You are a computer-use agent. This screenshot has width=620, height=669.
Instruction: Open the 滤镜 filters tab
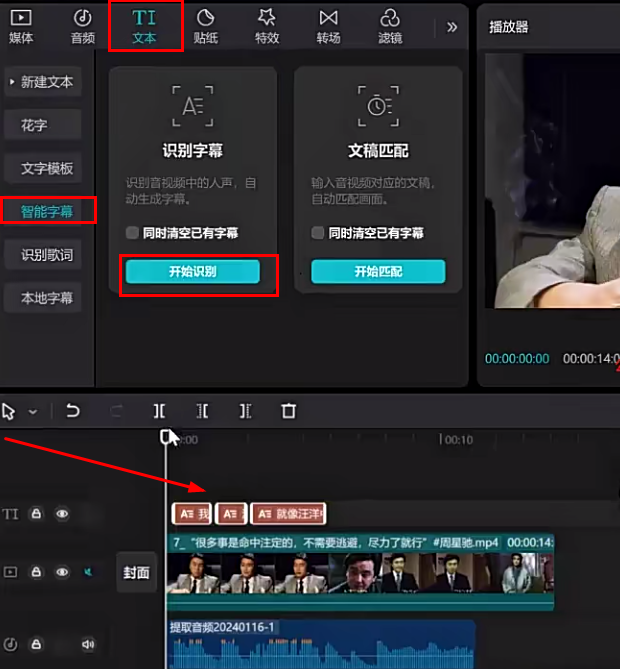(x=390, y=27)
